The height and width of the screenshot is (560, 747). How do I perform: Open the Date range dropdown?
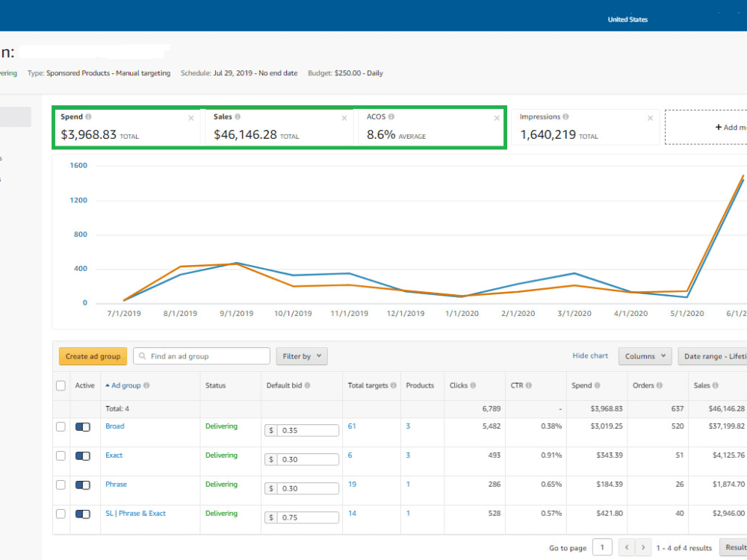pos(713,356)
